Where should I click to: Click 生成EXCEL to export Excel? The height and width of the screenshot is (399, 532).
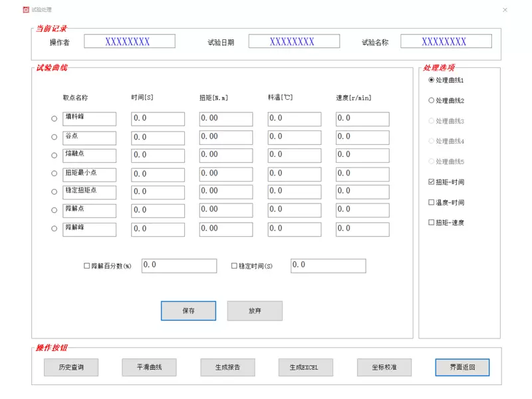(x=305, y=367)
